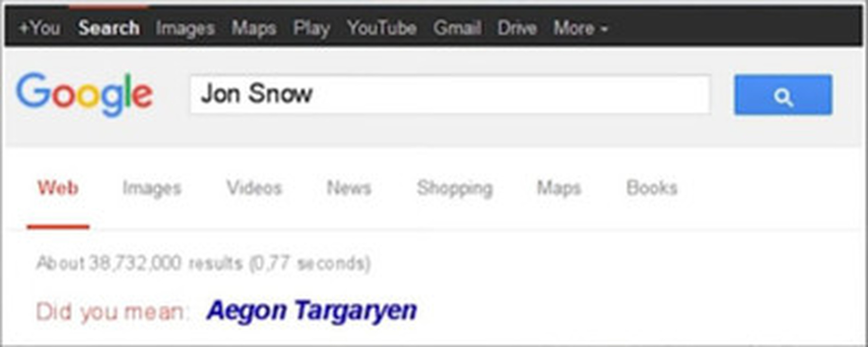Screen dimensions: 868x347
Task: Open the Google logo homepage link
Action: pyautogui.click(x=85, y=95)
